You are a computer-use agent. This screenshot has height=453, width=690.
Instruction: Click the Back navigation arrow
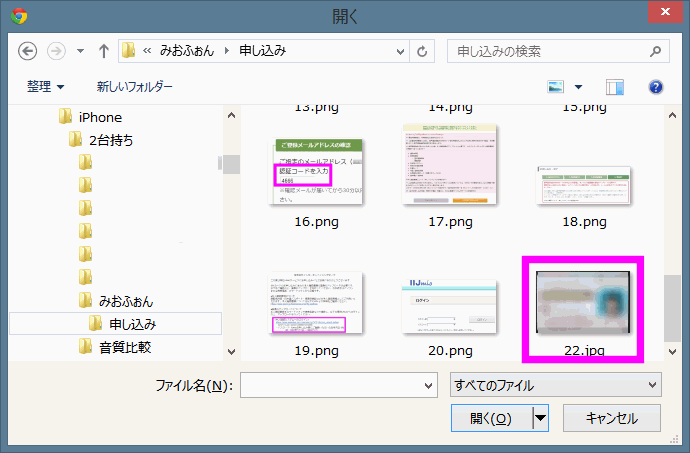(x=27, y=51)
